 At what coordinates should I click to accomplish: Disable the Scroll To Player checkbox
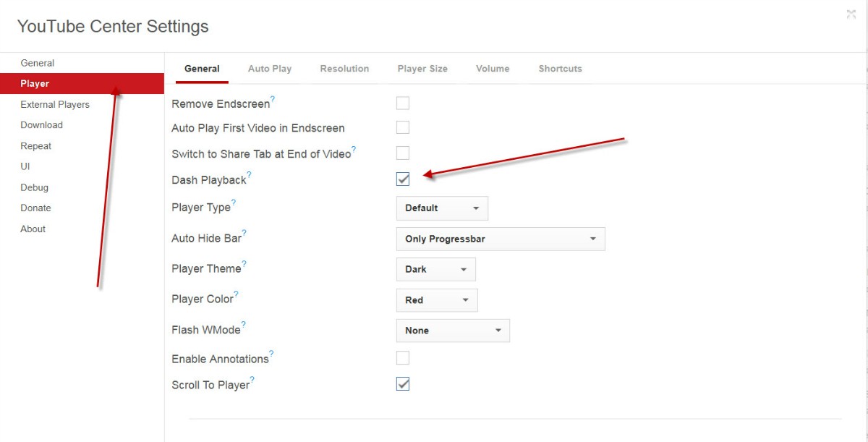403,384
